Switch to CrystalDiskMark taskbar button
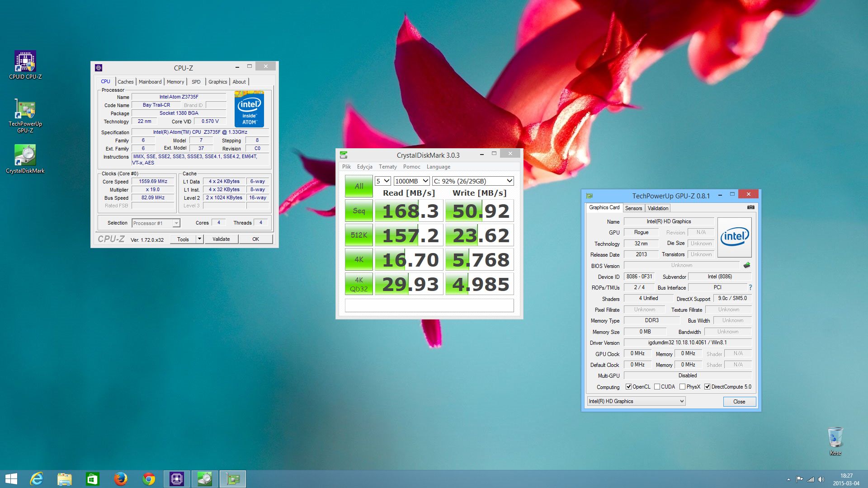This screenshot has width=868, height=488. [205, 479]
